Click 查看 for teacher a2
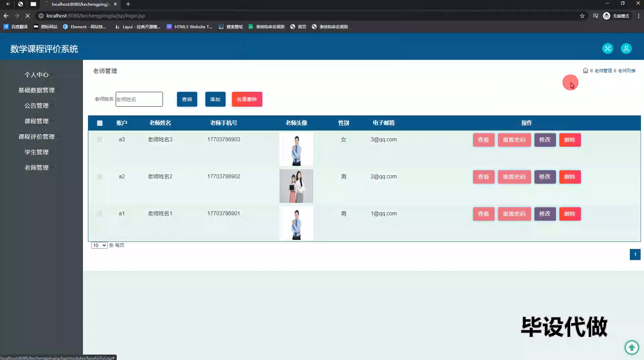 483,177
